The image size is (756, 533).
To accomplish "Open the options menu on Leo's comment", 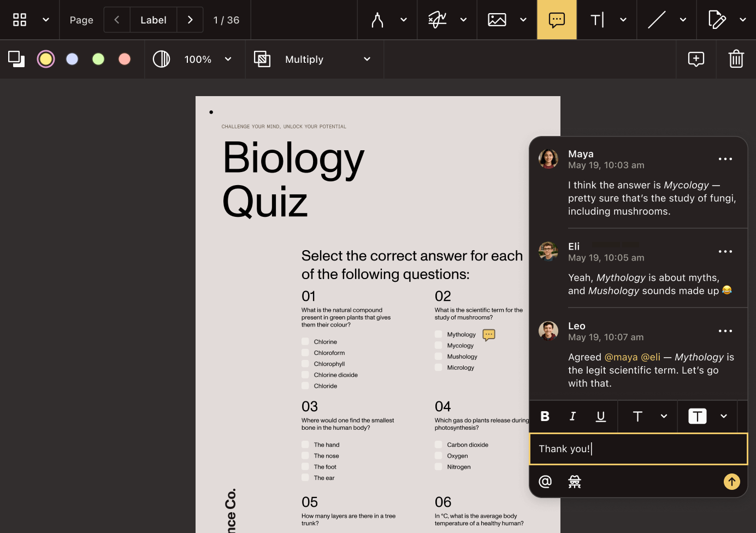I will click(x=725, y=331).
